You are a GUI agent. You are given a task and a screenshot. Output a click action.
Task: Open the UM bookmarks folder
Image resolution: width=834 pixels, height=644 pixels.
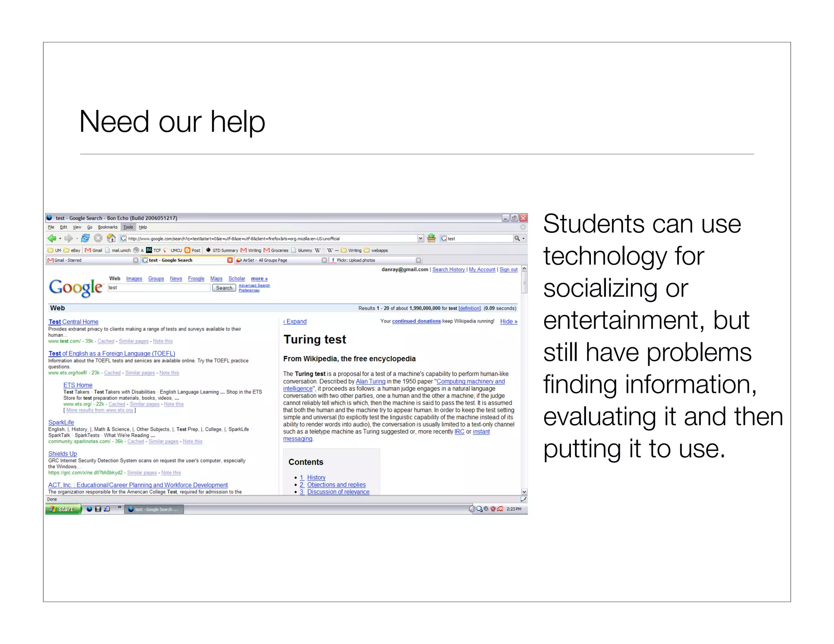pyautogui.click(x=55, y=250)
